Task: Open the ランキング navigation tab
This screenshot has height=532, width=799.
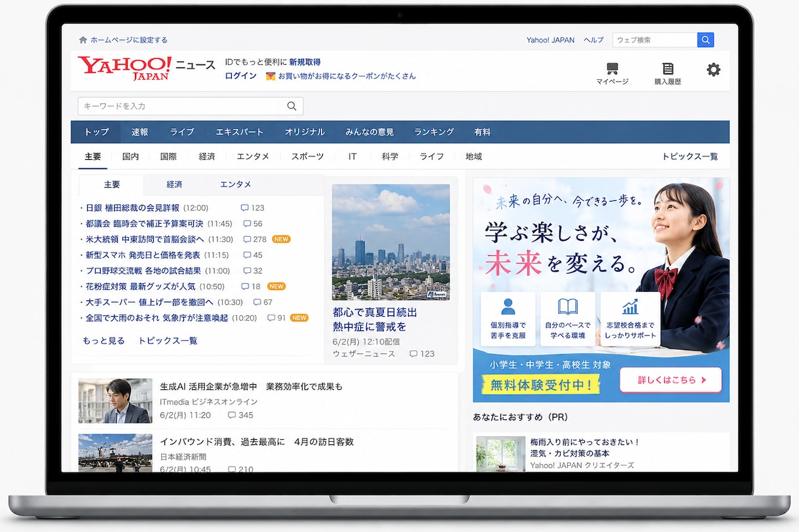Action: [x=434, y=132]
